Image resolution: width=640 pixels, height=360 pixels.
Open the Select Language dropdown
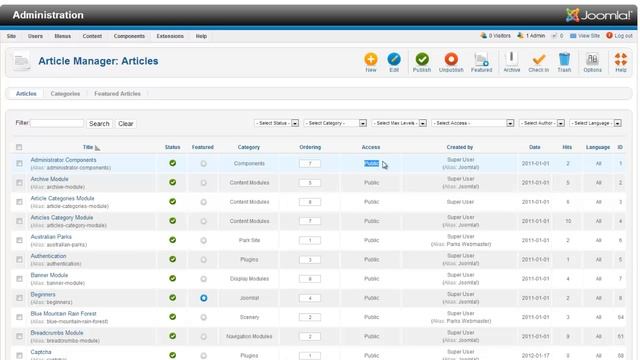pyautogui.click(x=596, y=123)
